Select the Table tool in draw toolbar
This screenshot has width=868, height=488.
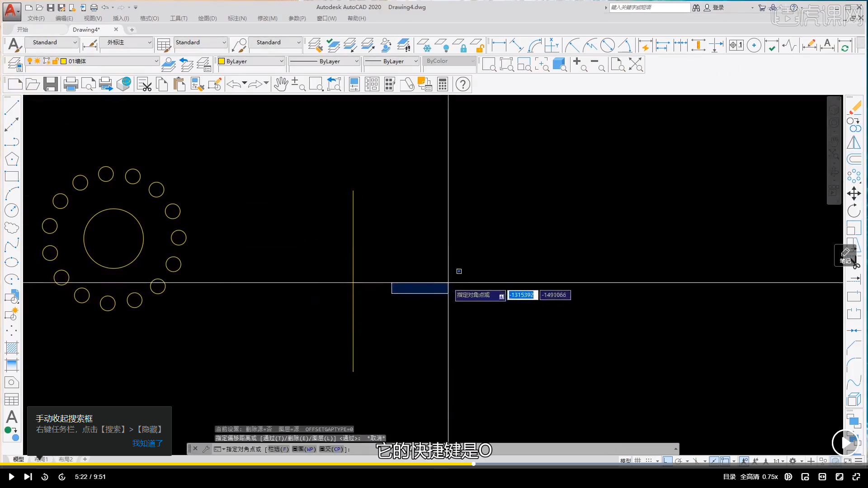(x=12, y=399)
